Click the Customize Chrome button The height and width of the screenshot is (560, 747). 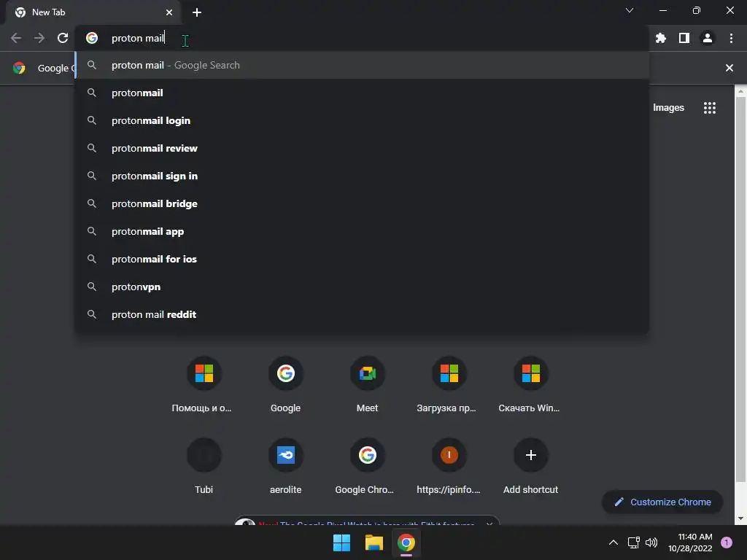[x=662, y=502]
